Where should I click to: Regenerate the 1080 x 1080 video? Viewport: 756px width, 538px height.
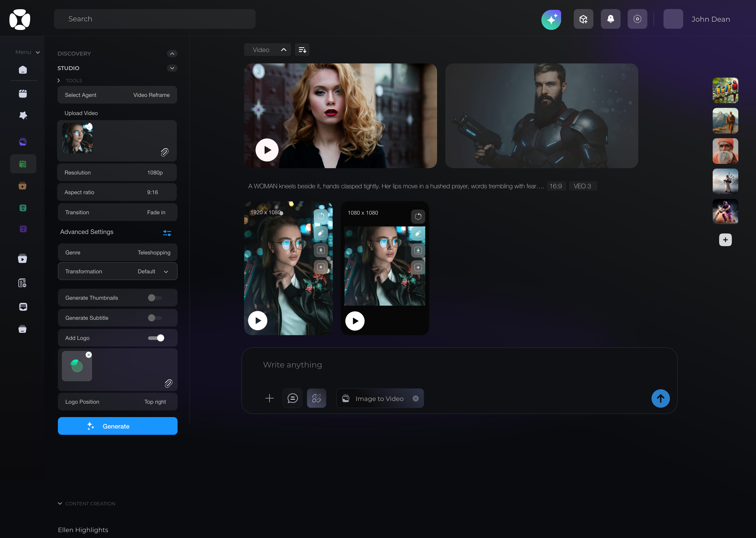418,216
